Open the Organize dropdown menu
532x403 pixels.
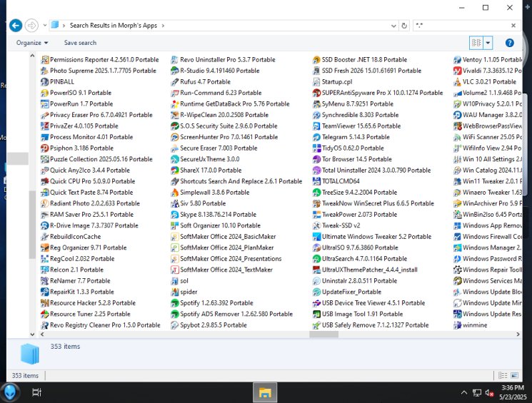click(32, 43)
